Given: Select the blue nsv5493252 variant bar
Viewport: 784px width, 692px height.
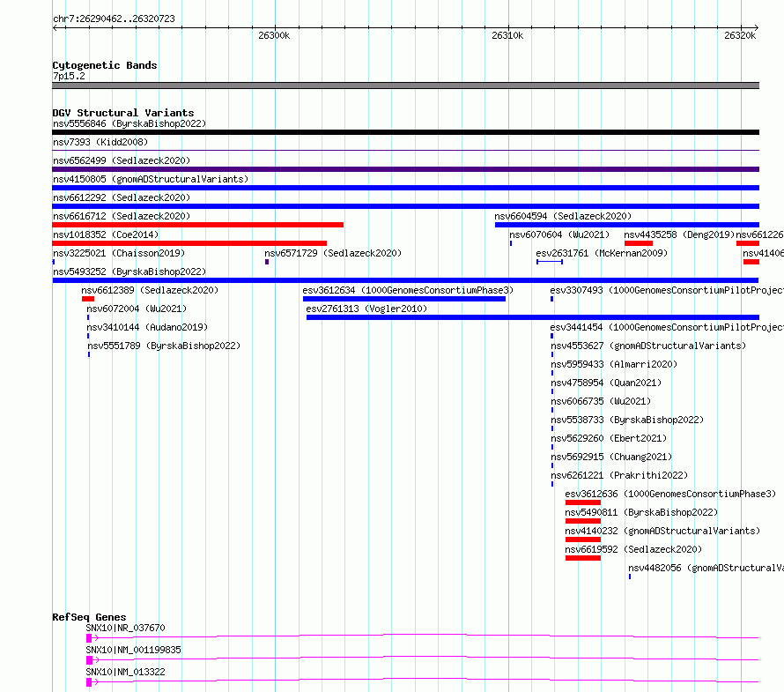Looking at the screenshot, I should [405, 280].
